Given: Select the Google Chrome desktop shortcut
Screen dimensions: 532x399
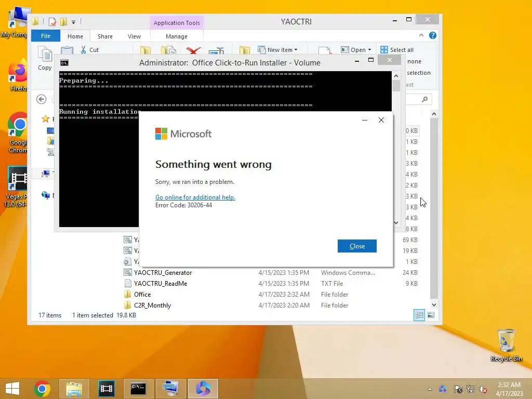Looking at the screenshot, I should [18, 133].
